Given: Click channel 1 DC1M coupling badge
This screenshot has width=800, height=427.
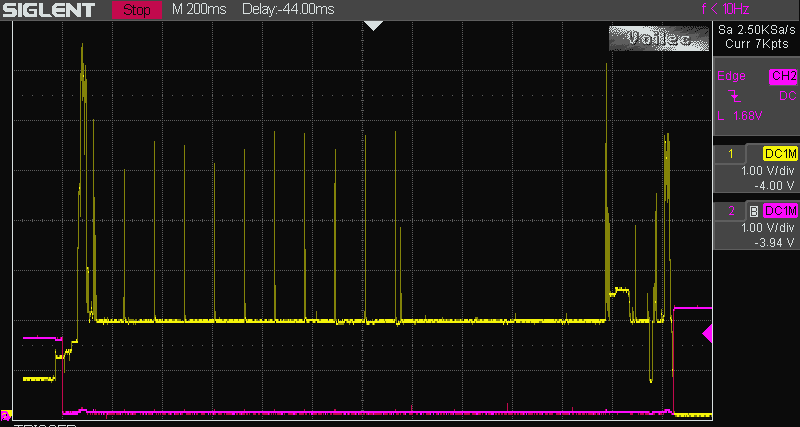Looking at the screenshot, I should [780, 154].
